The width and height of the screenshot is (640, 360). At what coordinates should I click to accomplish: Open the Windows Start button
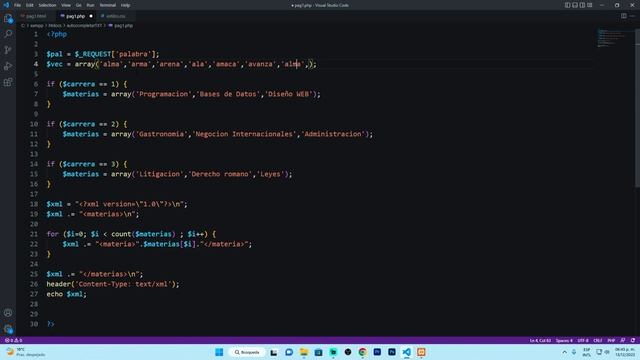219,352
